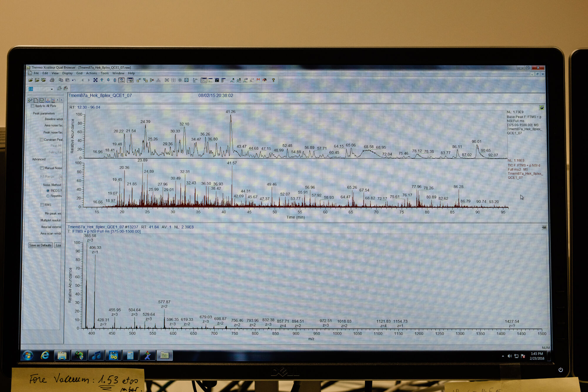Click first Info Bar tab with question mark
The height and width of the screenshot is (392, 588).
[30, 100]
